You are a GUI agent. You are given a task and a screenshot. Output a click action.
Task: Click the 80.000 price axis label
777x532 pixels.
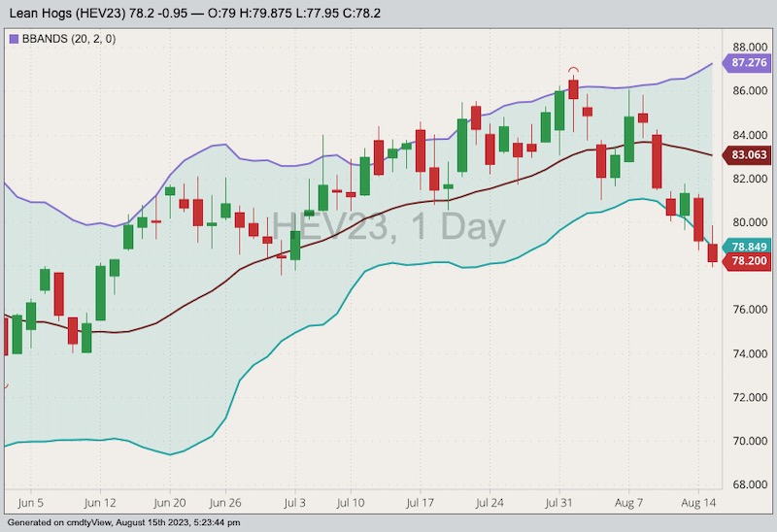tap(750, 222)
